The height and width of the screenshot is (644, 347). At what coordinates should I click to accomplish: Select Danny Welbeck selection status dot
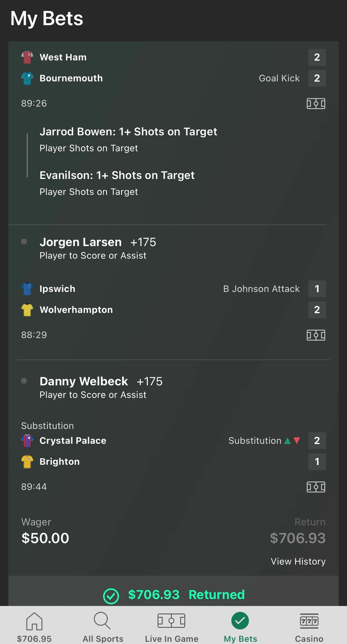(x=24, y=381)
